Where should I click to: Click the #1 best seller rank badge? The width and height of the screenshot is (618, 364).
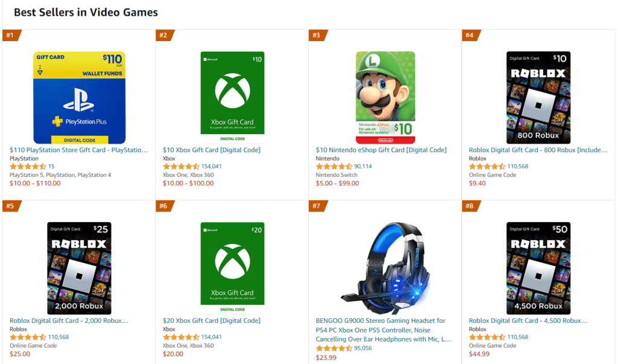(x=10, y=35)
